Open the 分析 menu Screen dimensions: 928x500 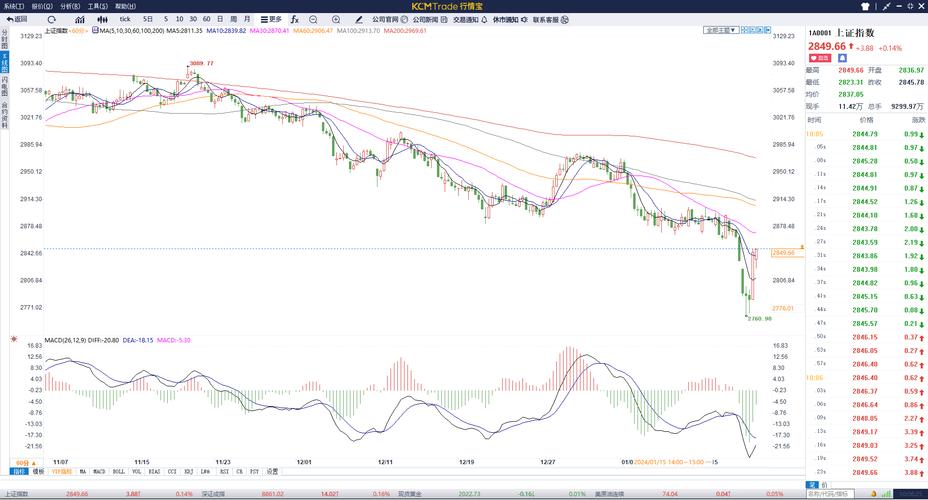pyautogui.click(x=70, y=6)
